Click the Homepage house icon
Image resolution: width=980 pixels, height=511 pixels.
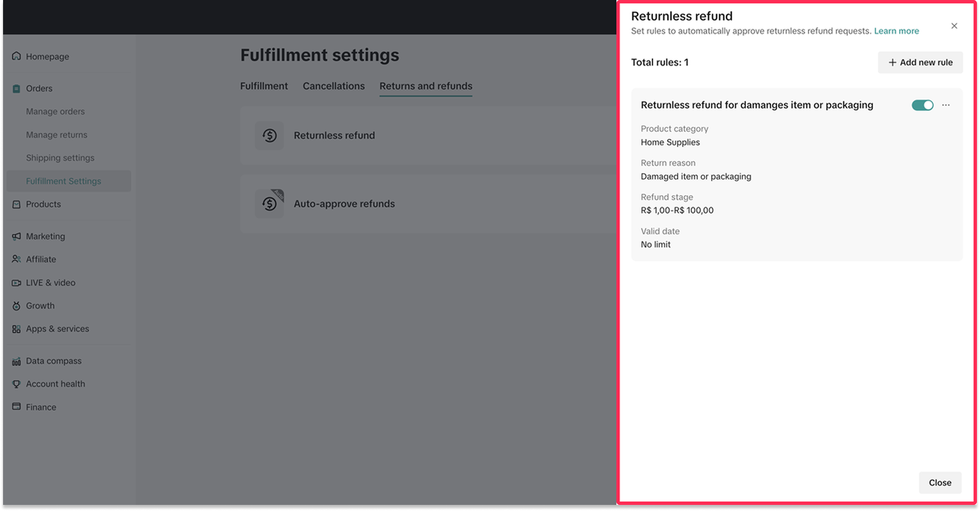tap(16, 56)
